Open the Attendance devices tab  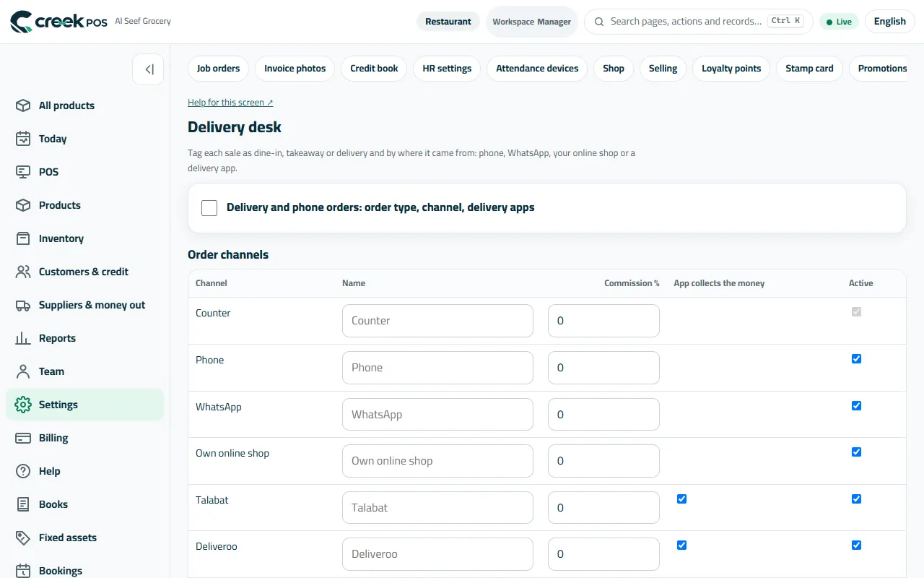537,69
